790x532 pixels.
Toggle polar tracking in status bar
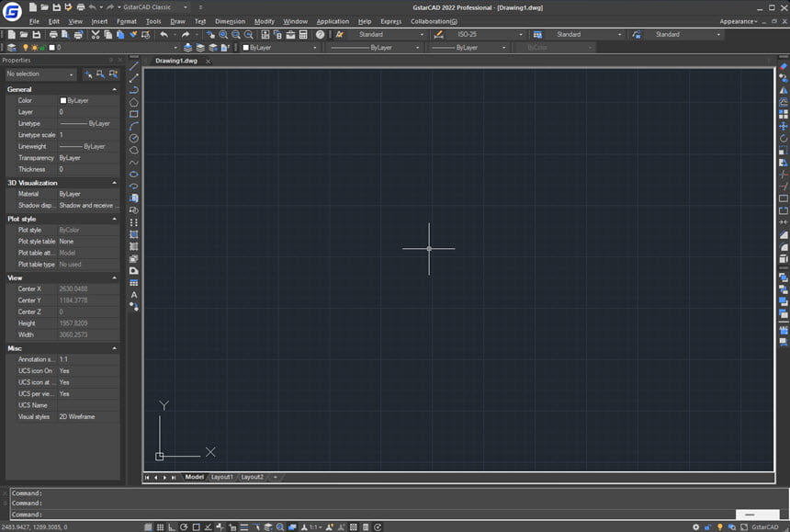pyautogui.click(x=184, y=527)
